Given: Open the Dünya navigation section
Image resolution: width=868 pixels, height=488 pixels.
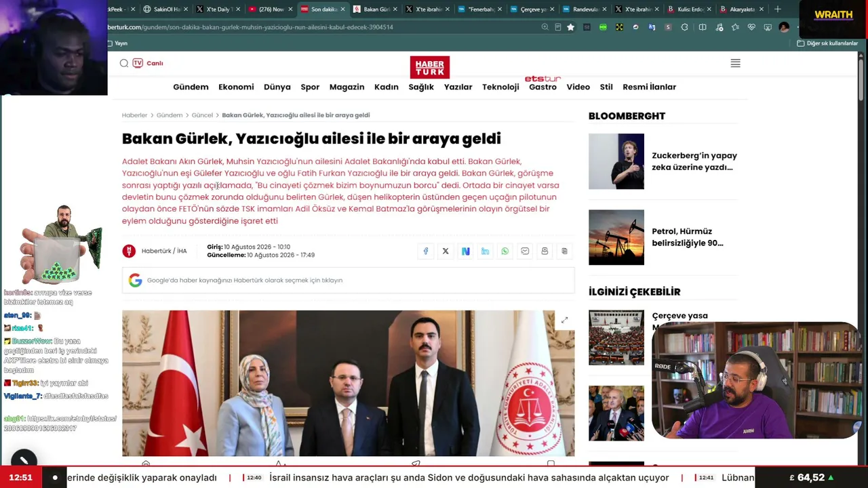Looking at the screenshot, I should click(277, 87).
